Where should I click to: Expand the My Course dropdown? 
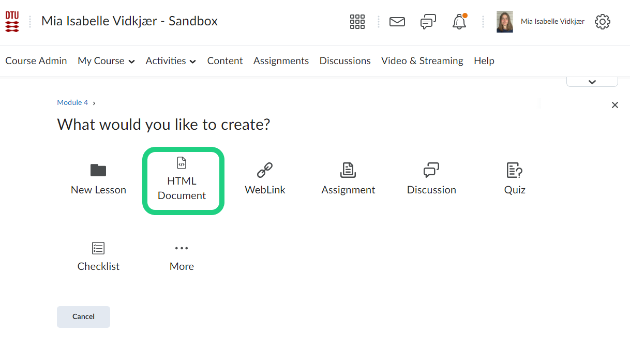[x=106, y=61]
